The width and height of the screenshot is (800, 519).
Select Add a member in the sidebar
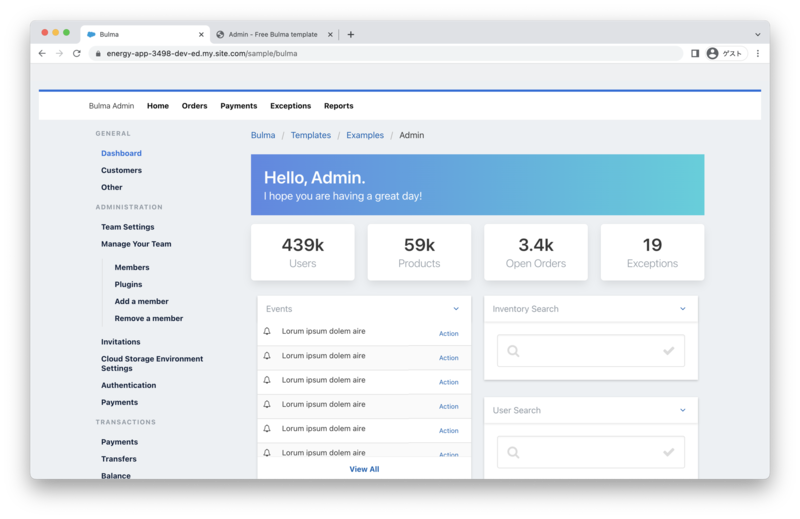click(141, 301)
